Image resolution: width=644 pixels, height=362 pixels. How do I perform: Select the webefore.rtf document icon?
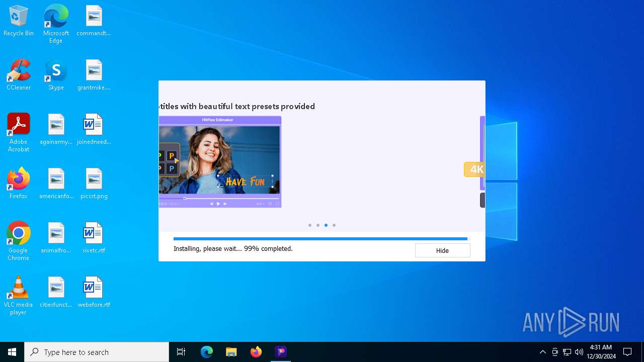tap(94, 293)
